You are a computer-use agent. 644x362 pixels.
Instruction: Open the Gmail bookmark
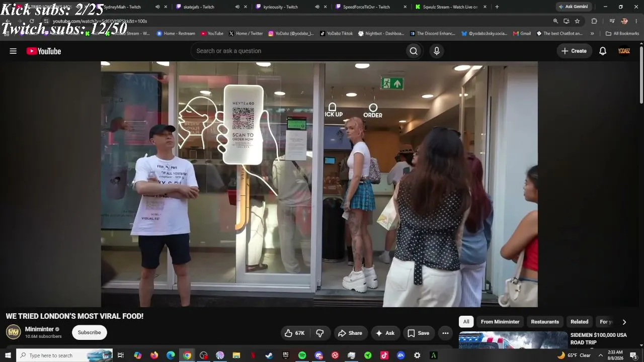[522, 34]
